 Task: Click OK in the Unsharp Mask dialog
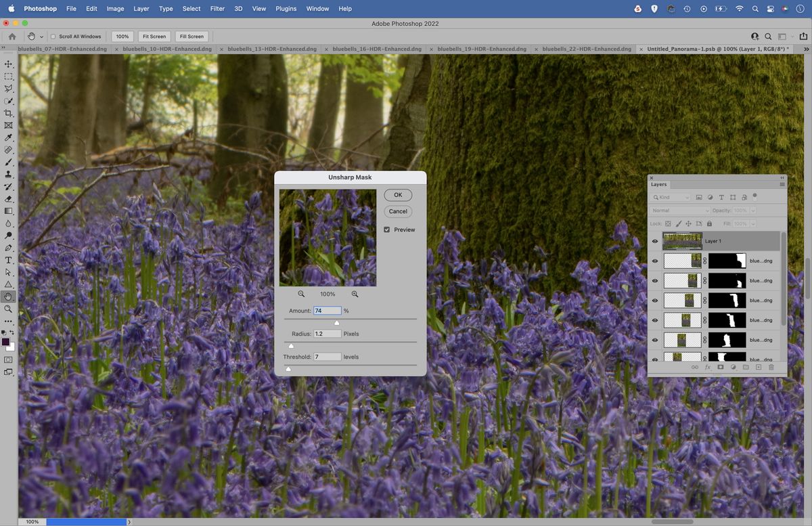click(397, 194)
